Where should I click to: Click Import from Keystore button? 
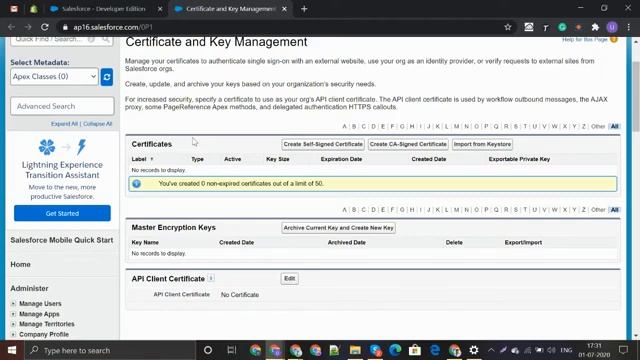click(x=482, y=144)
